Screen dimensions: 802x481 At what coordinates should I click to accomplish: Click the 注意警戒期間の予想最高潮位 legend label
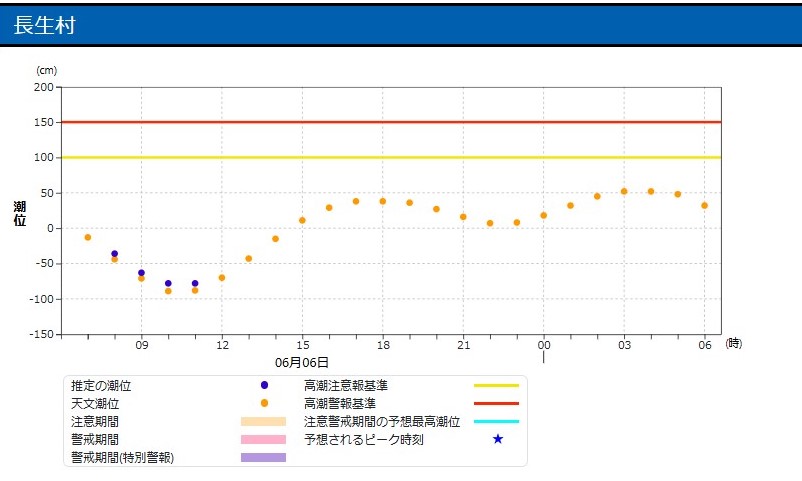pyautogui.click(x=382, y=421)
